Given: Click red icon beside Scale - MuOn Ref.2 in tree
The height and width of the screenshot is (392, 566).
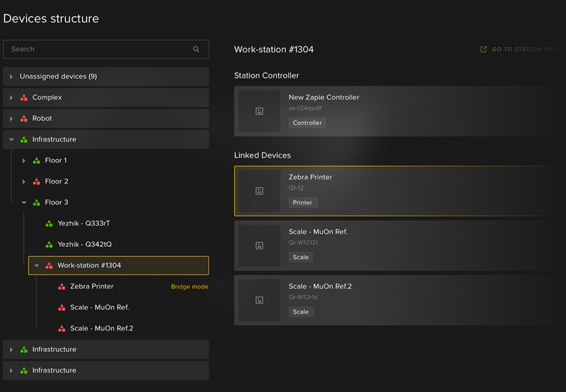Looking at the screenshot, I should [62, 328].
